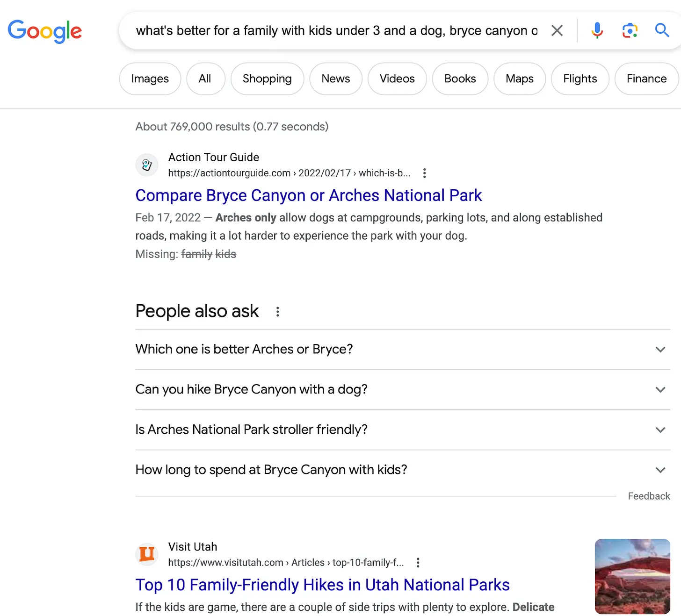Open more options for Visit Utah result

click(418, 563)
